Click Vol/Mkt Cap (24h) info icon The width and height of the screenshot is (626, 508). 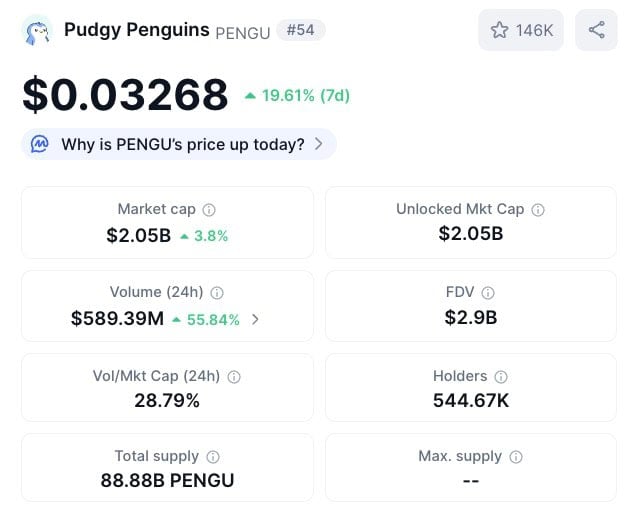pyautogui.click(x=234, y=377)
